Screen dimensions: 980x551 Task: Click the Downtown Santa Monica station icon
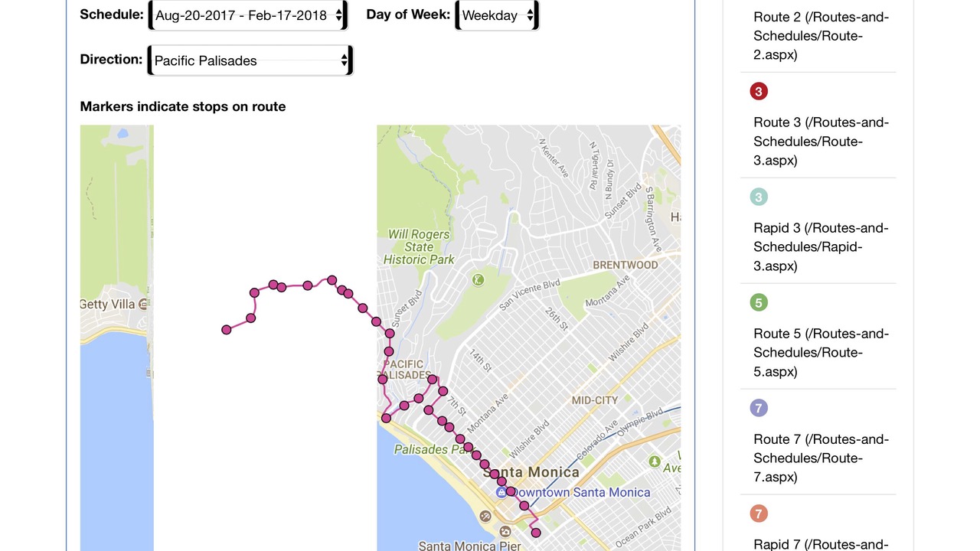click(501, 493)
